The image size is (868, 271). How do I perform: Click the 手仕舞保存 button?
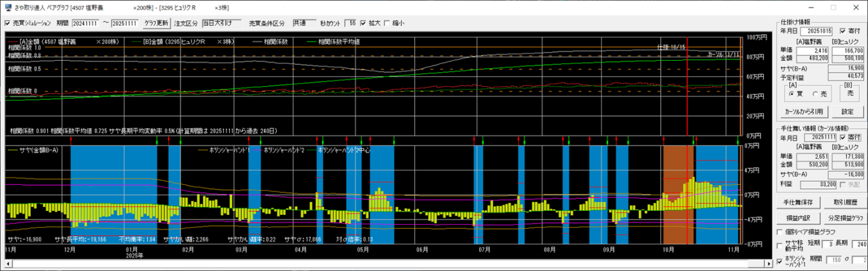pyautogui.click(x=799, y=202)
